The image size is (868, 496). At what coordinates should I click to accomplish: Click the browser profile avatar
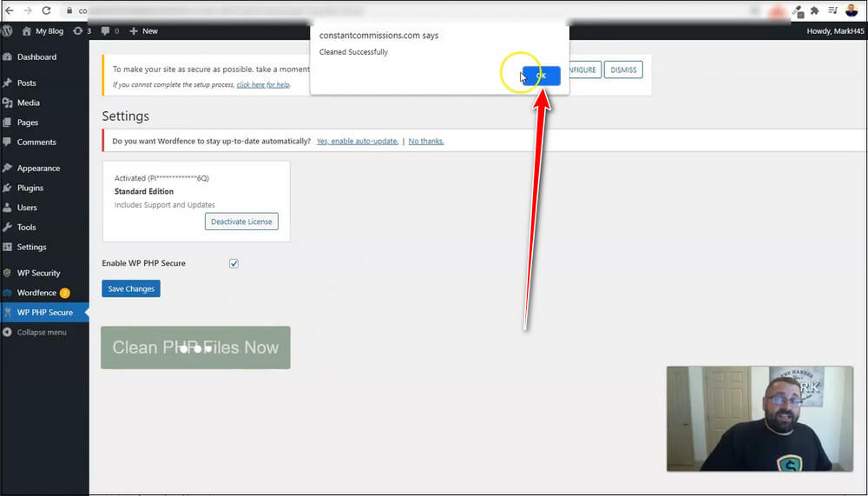tap(852, 10)
